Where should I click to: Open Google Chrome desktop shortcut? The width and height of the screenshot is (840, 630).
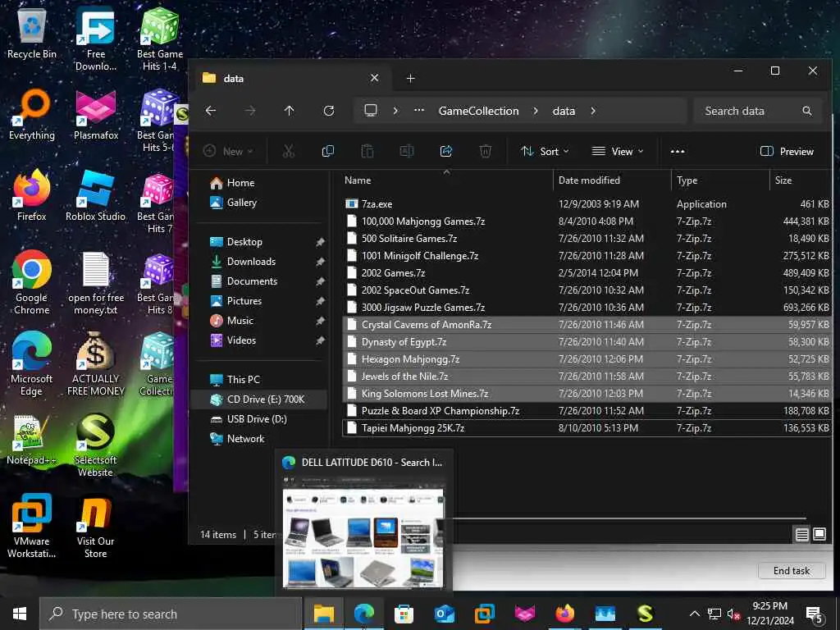[x=32, y=283]
